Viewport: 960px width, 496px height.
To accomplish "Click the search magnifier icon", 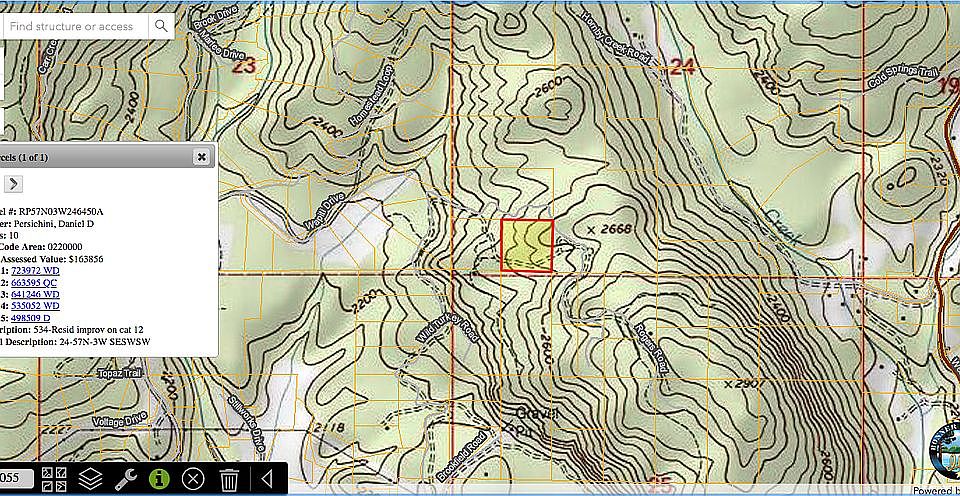I will (x=161, y=25).
